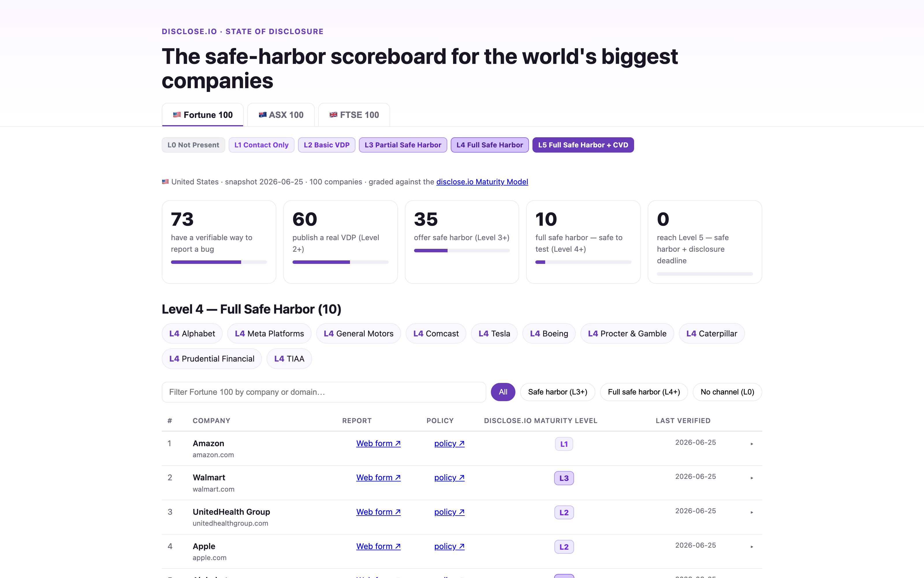Select the L4 Caterpillar chip
This screenshot has width=924, height=578.
(x=711, y=333)
